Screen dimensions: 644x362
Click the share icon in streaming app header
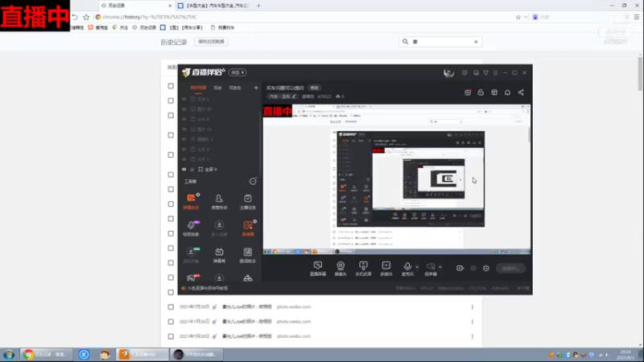[x=521, y=93]
